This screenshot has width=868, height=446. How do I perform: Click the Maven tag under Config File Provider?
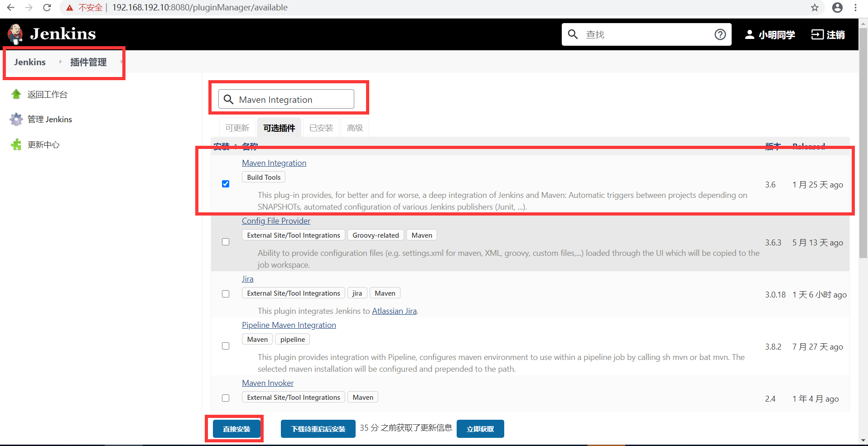coord(422,235)
